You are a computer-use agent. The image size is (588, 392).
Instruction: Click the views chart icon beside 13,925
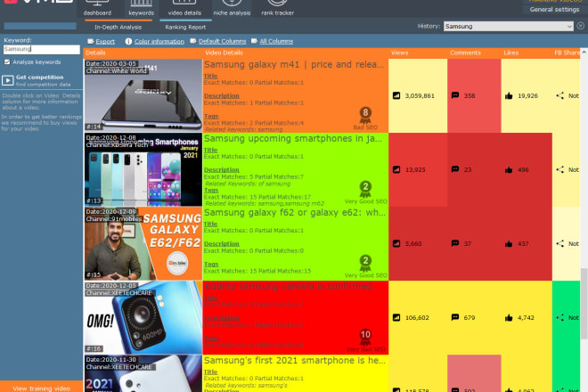coord(396,169)
